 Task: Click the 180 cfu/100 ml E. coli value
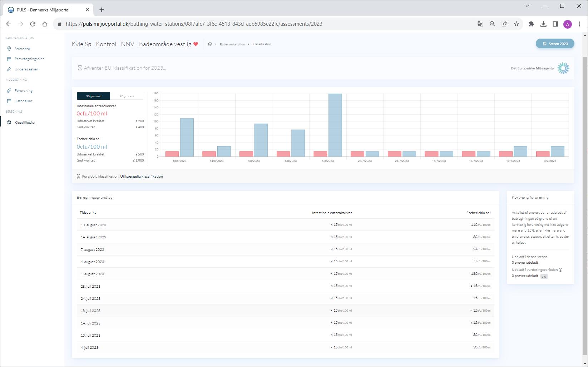click(481, 274)
